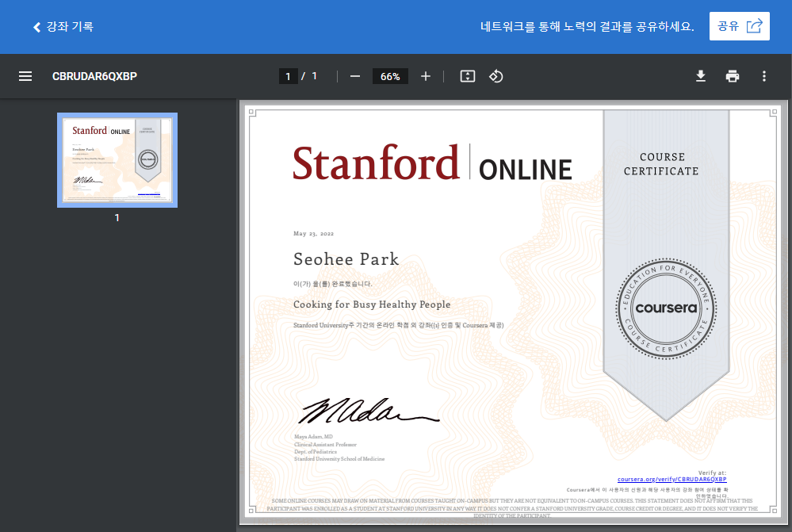Screen dimensions: 792x532
Task: Click the Verify at: label
Action: coord(712,473)
